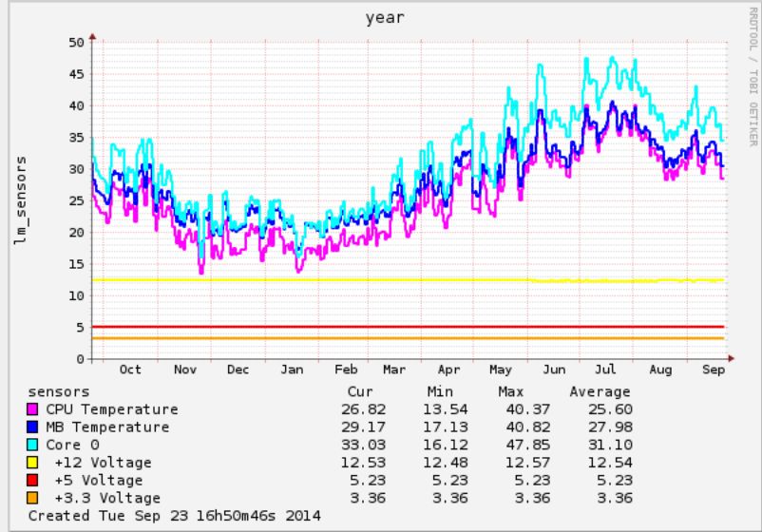The width and height of the screenshot is (762, 532).
Task: Click the magenta CPU Temperature legend swatch
Action: coord(32,409)
